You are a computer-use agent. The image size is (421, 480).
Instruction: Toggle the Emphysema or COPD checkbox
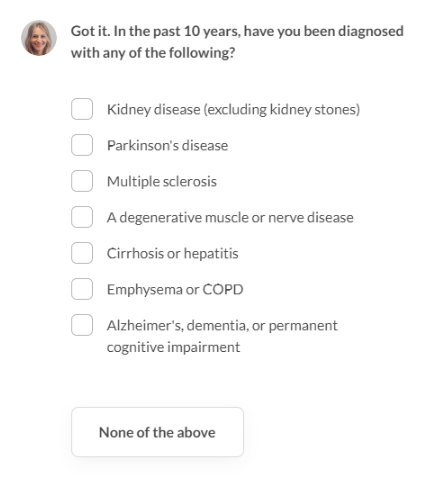[82, 289]
